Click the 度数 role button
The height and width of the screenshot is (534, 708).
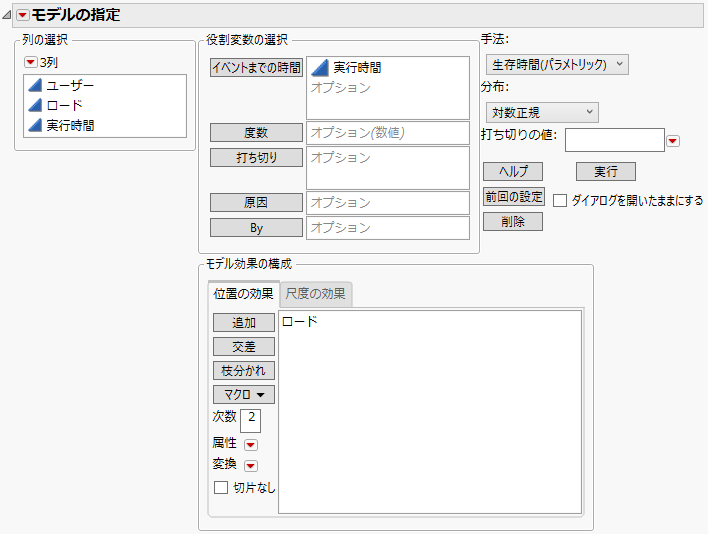(256, 133)
